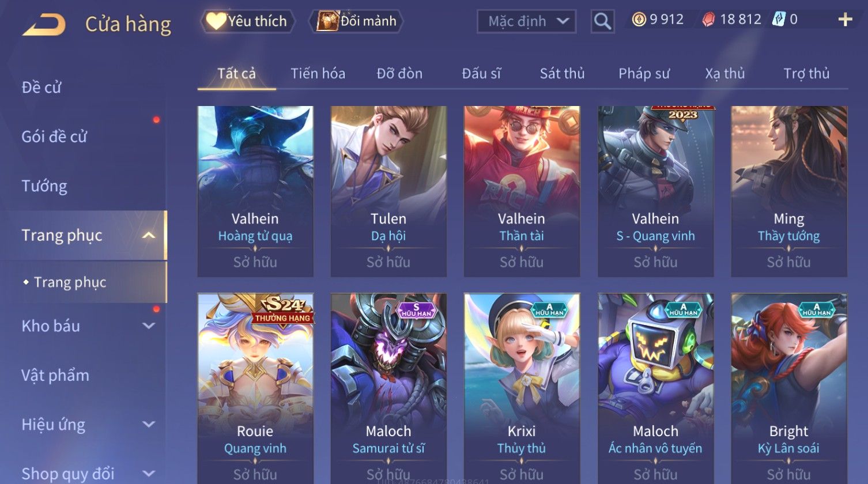Select the Tiến hóa tab
The image size is (868, 484).
click(318, 74)
